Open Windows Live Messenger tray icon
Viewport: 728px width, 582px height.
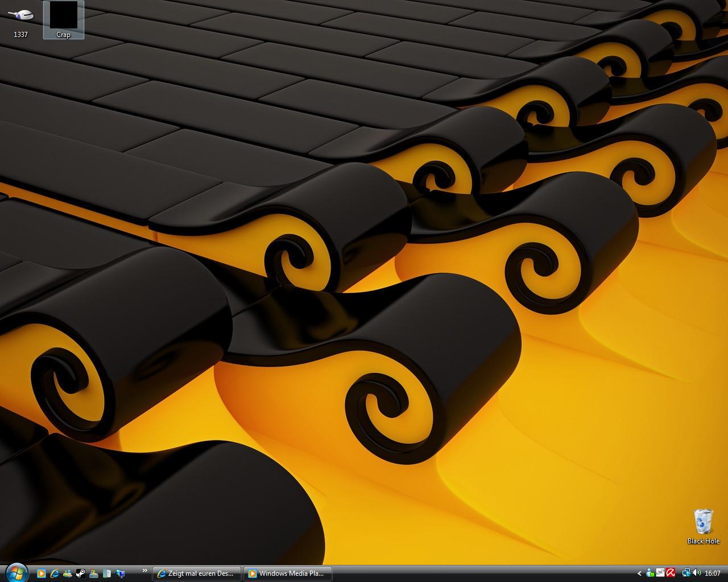[650, 573]
